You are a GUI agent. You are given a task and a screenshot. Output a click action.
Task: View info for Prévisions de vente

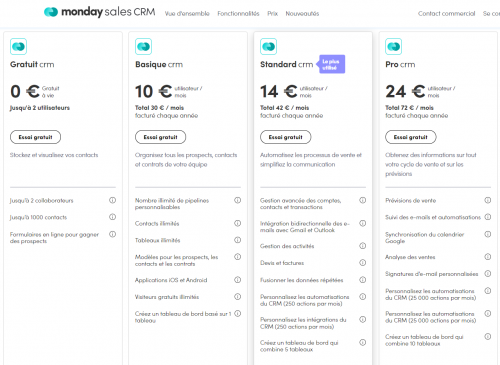pyautogui.click(x=488, y=200)
